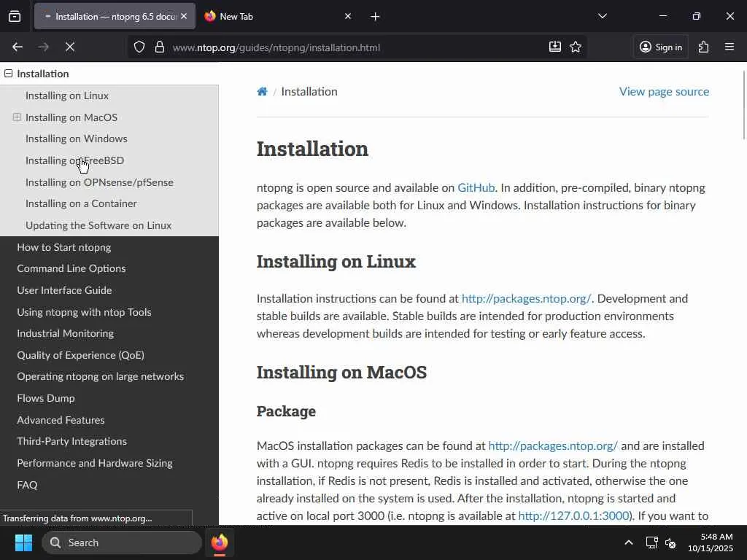Viewport: 747px width, 560px height.
Task: Click the home icon in breadcrumb
Action: (x=262, y=91)
